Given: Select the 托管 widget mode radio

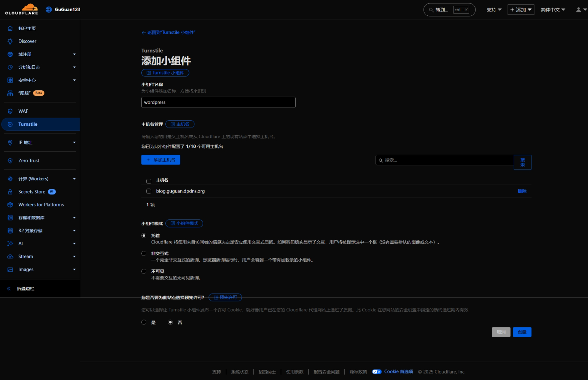Looking at the screenshot, I should pos(144,235).
